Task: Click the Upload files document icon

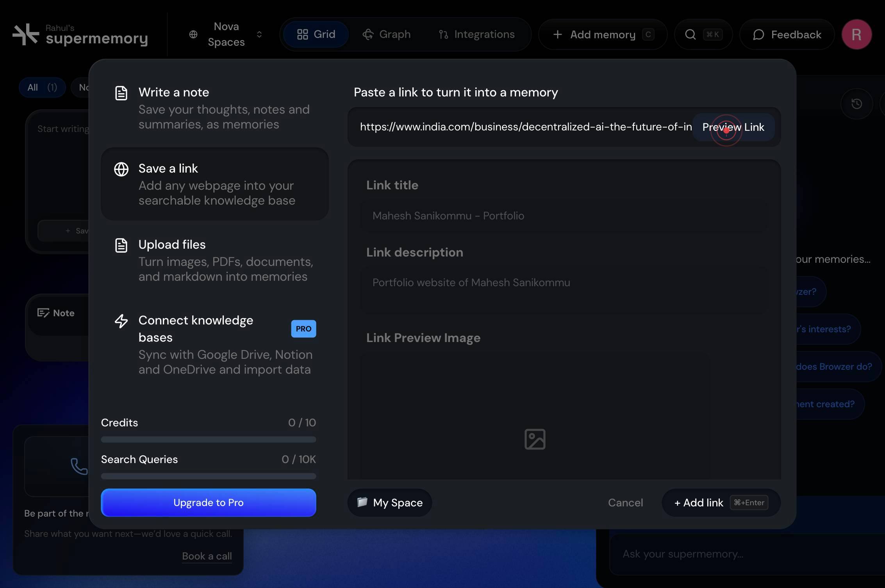Action: 121,245
